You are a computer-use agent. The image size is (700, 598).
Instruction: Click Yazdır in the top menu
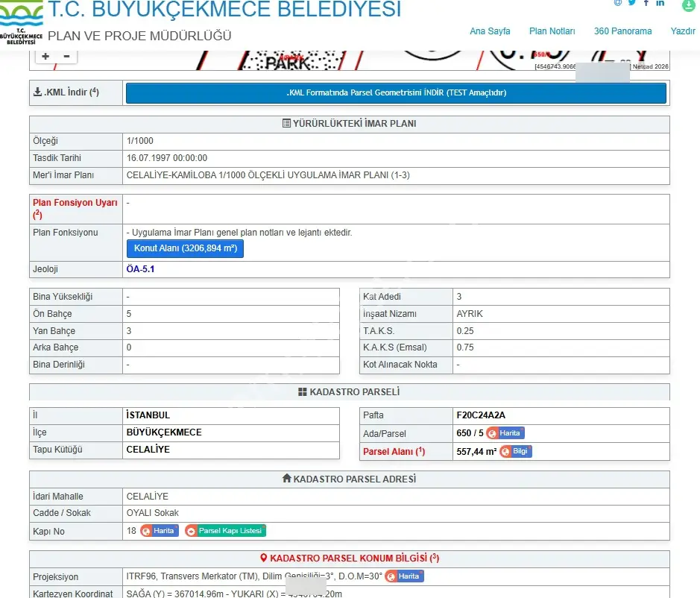[683, 31]
